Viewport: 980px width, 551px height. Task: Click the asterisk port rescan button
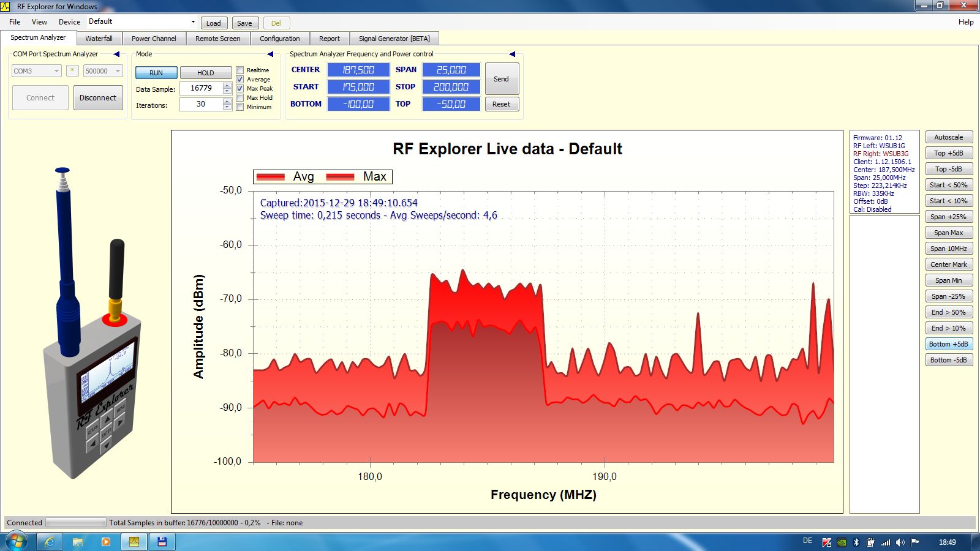click(x=72, y=70)
